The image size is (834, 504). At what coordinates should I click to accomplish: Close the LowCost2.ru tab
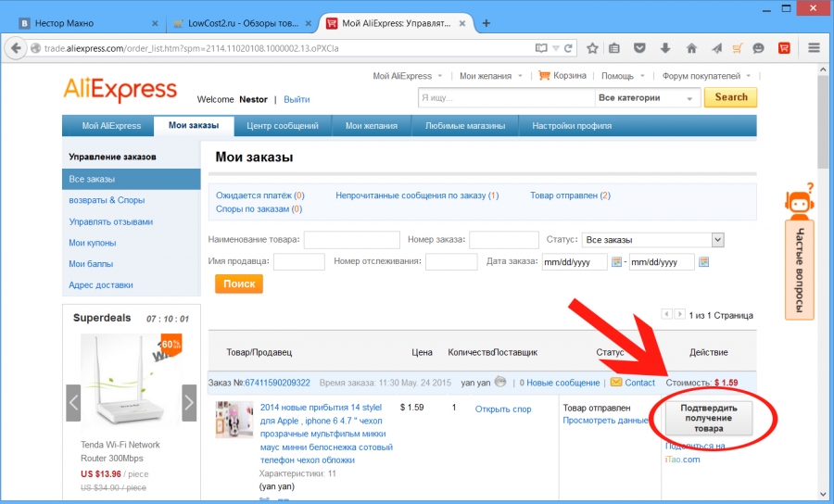pyautogui.click(x=308, y=23)
